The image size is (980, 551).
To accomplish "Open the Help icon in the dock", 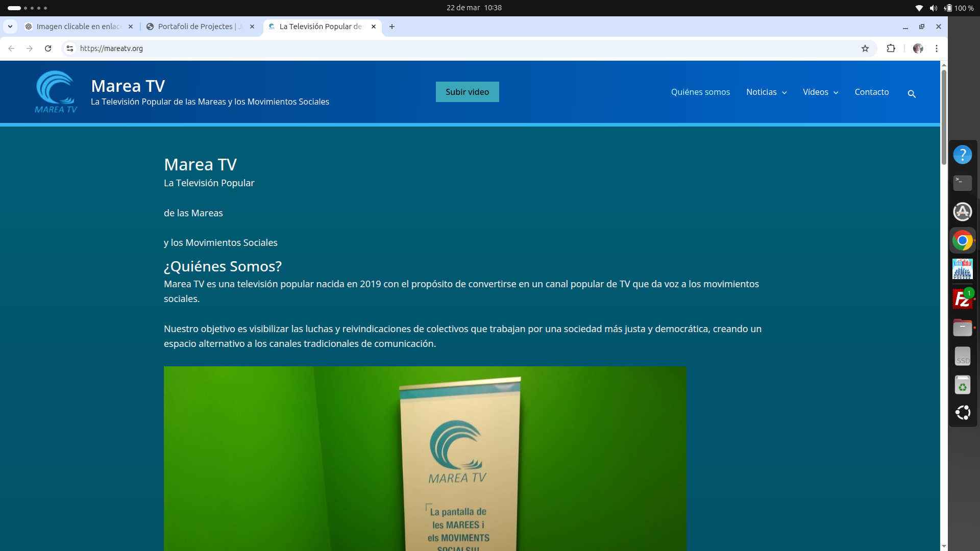I will click(x=963, y=155).
